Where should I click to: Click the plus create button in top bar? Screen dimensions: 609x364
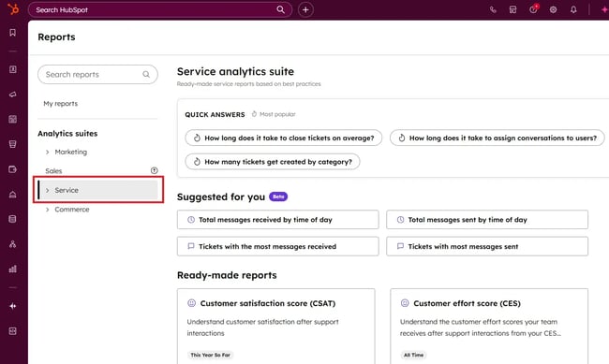pyautogui.click(x=305, y=9)
